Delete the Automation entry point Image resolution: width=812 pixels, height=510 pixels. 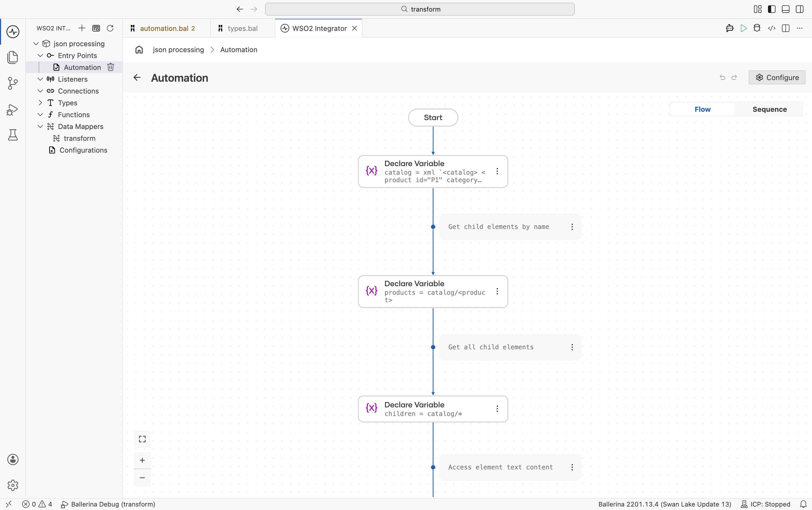click(111, 67)
